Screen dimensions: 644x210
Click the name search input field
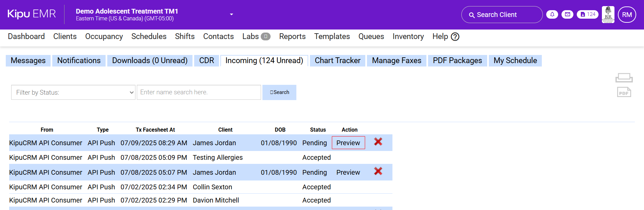pyautogui.click(x=199, y=92)
